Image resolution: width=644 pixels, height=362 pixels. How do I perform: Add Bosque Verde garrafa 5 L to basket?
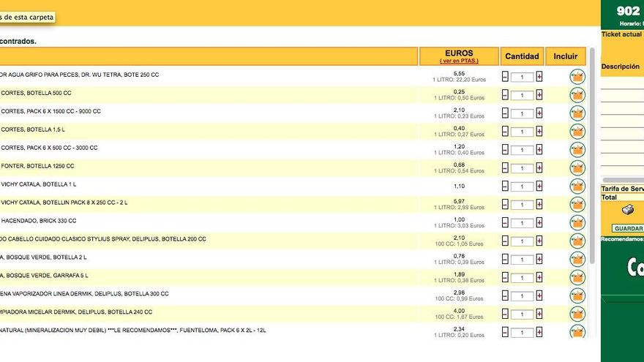[x=577, y=278]
